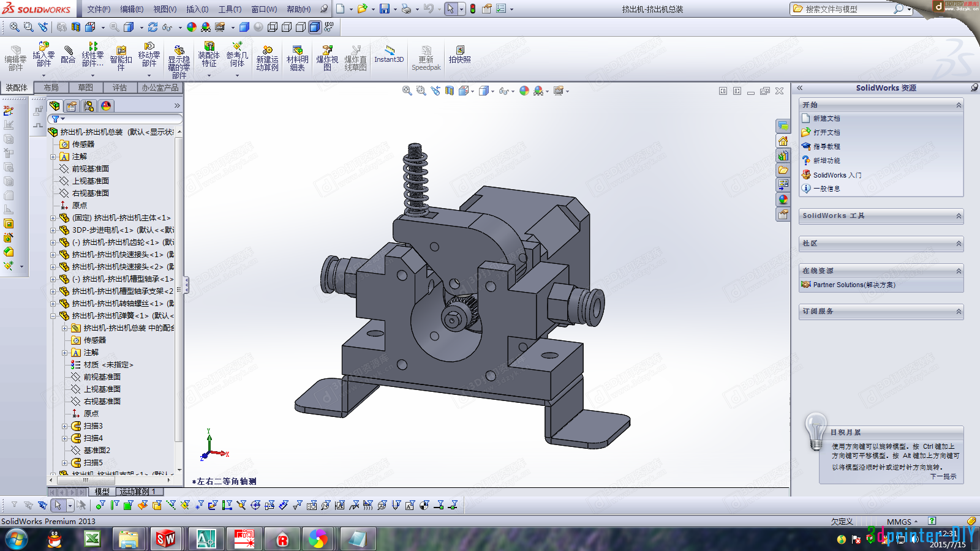Click SolidWorks 入门 link
The image size is (980, 551).
pyautogui.click(x=837, y=175)
